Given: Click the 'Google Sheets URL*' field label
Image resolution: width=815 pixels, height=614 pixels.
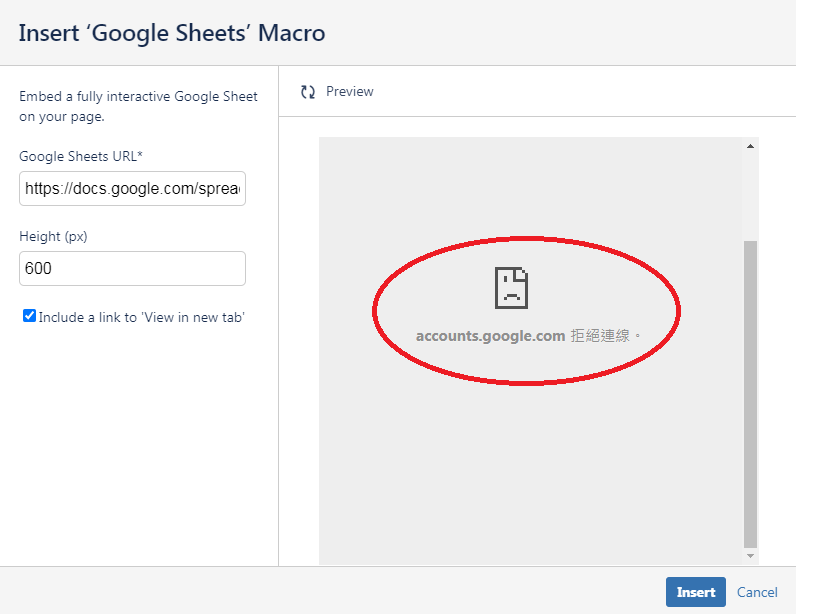Looking at the screenshot, I should (x=81, y=156).
